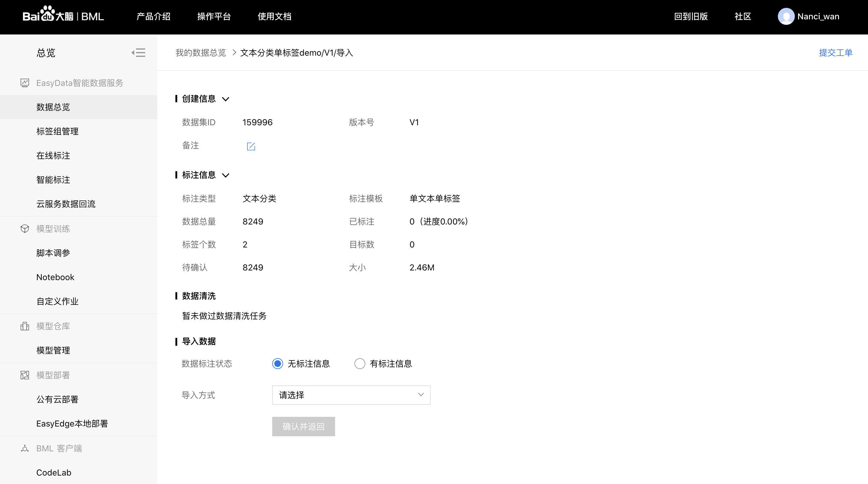Click the 提交工单 link

point(836,53)
